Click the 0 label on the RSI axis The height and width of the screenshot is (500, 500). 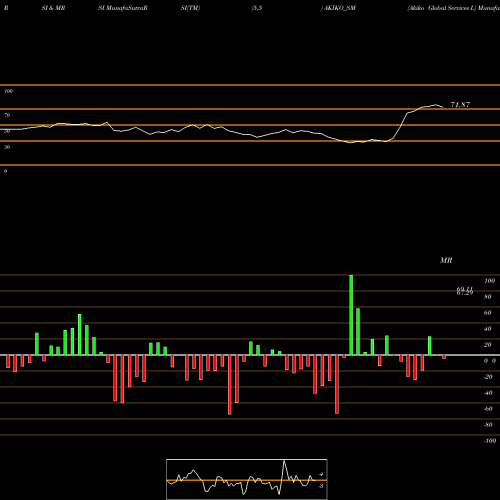tap(5, 171)
